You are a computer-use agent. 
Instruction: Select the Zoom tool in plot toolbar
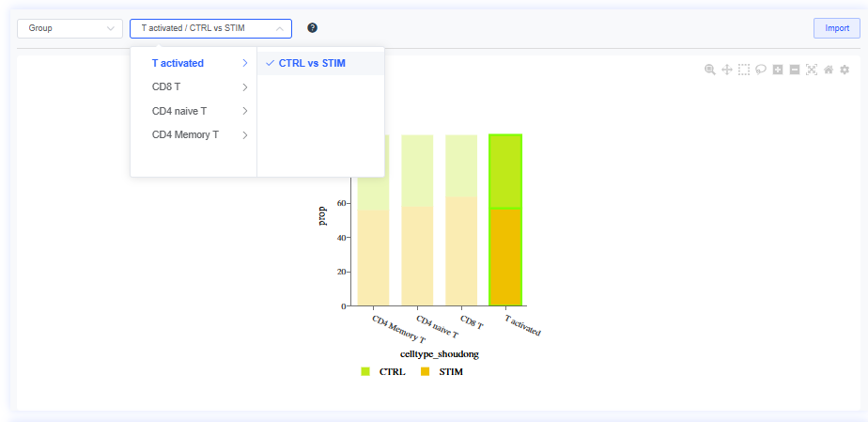710,70
